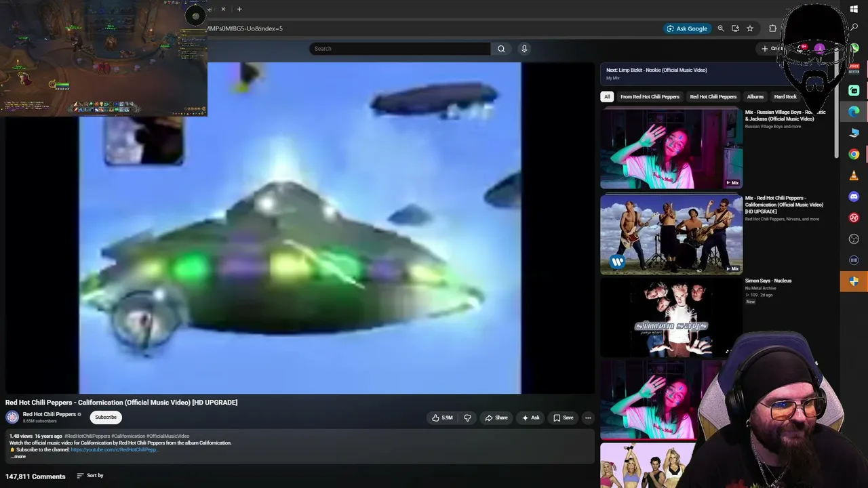
Task: Click Mix - Red Hot Chili Peppers title
Action: (784, 205)
